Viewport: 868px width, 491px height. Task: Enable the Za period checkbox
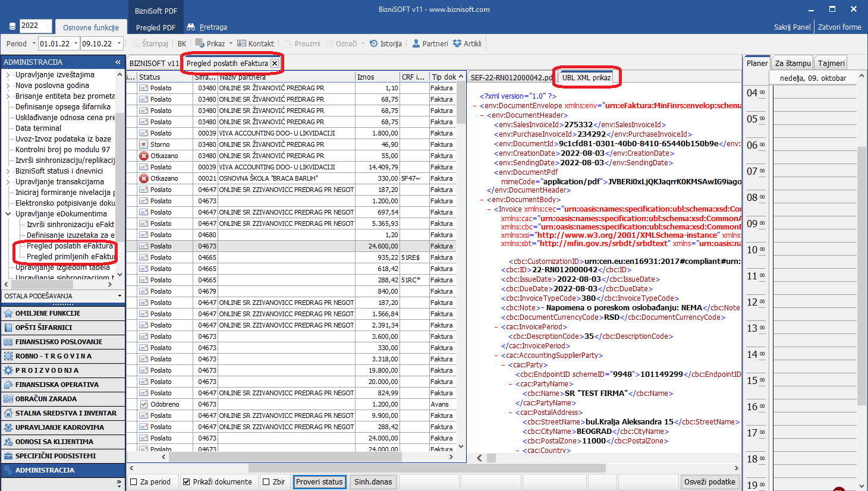134,482
